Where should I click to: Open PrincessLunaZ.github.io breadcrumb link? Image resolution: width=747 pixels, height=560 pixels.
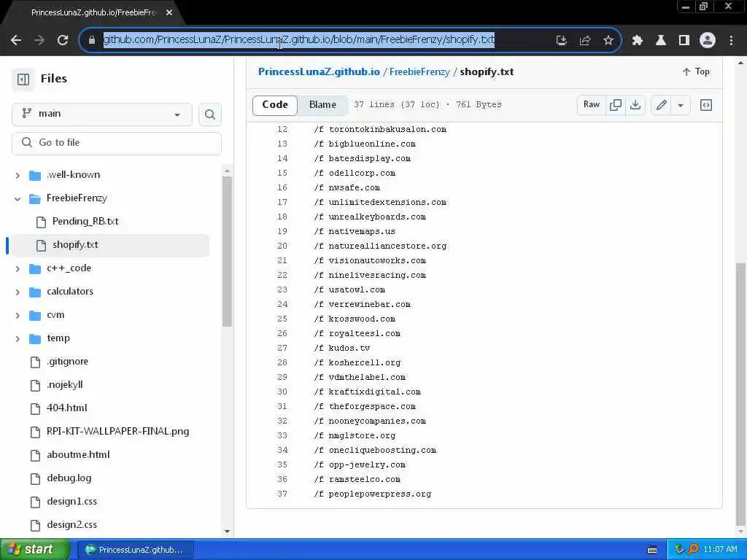click(x=319, y=72)
